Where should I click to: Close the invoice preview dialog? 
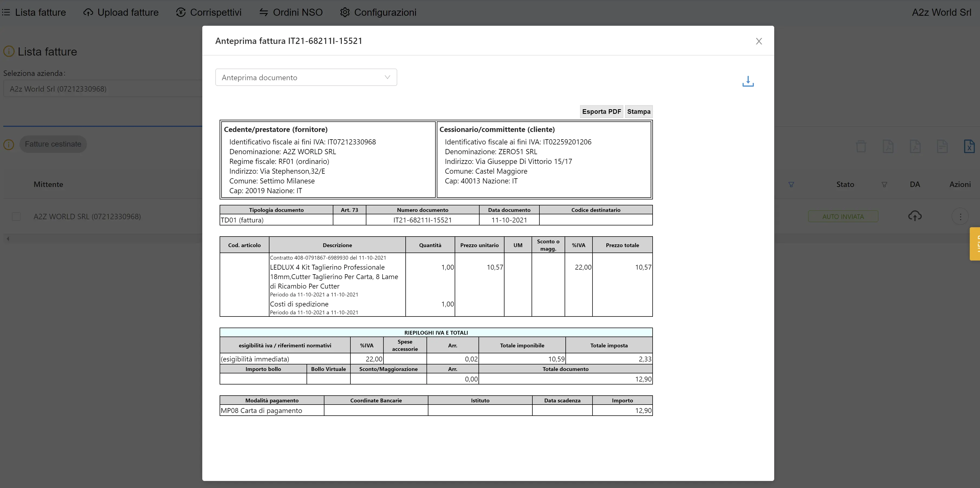pos(758,41)
